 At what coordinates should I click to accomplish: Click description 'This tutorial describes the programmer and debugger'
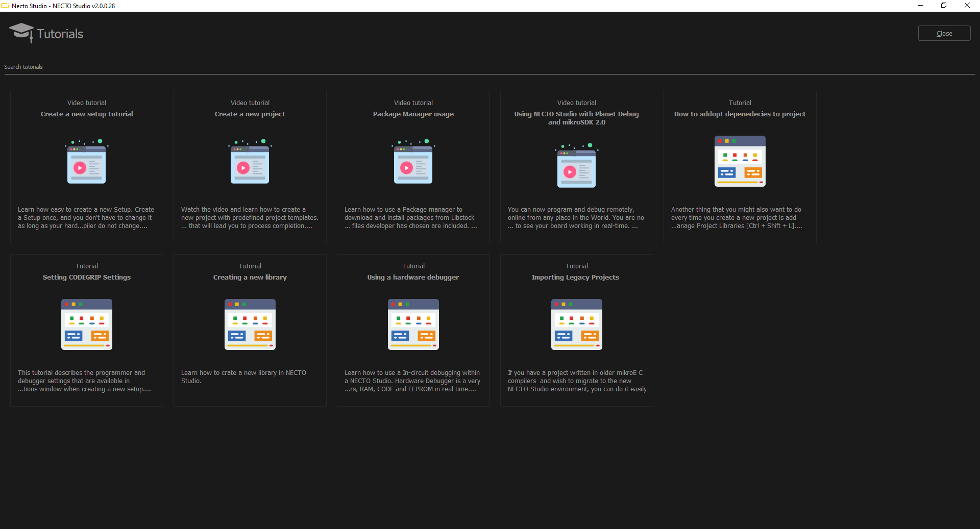tap(84, 381)
